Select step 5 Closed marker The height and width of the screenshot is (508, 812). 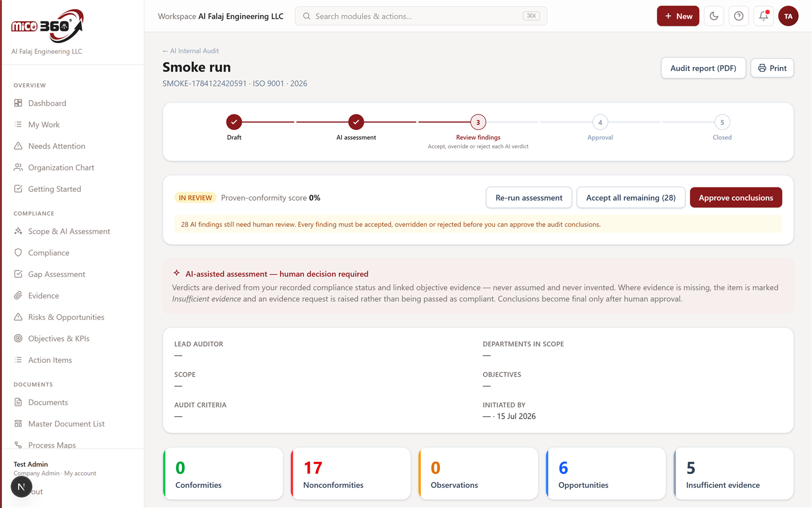pos(722,122)
